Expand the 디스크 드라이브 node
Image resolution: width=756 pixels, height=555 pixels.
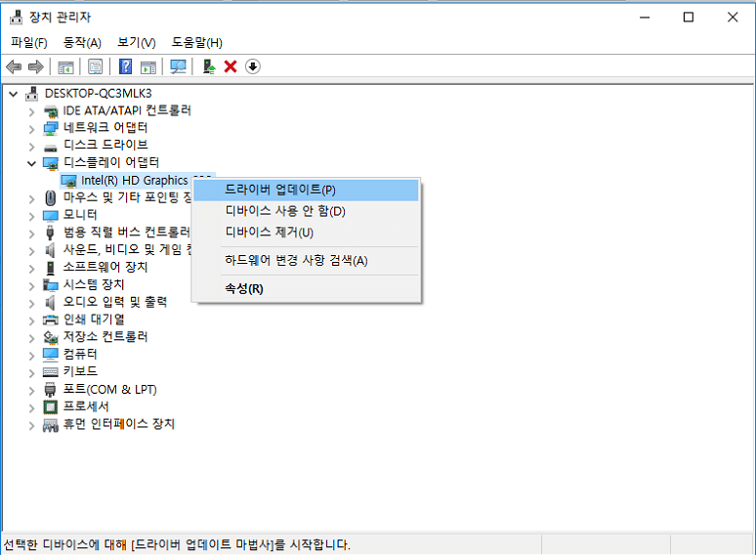[32, 147]
